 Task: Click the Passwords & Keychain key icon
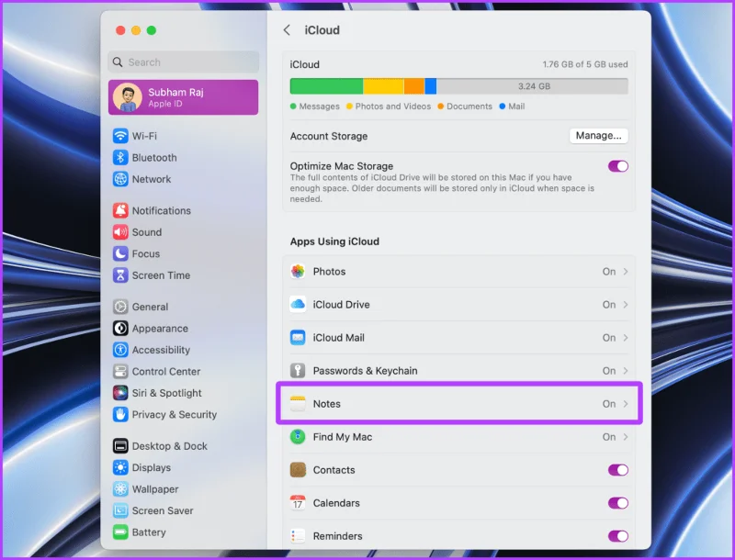(x=298, y=370)
